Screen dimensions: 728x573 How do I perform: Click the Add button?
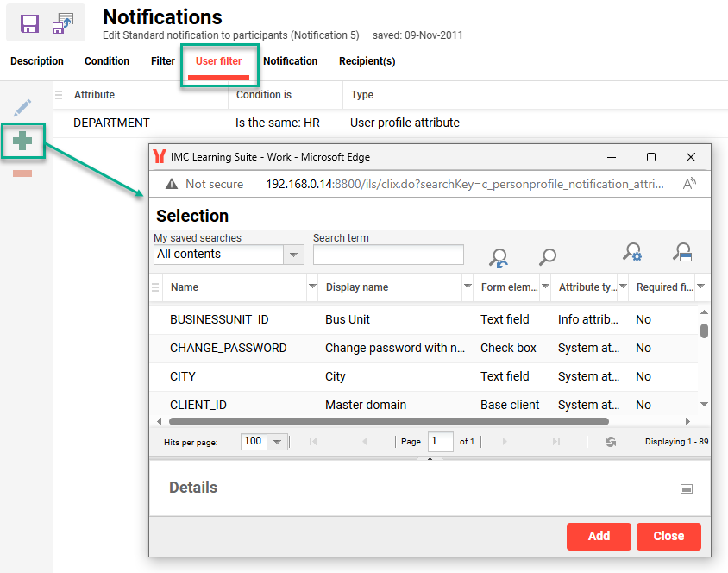click(x=599, y=536)
